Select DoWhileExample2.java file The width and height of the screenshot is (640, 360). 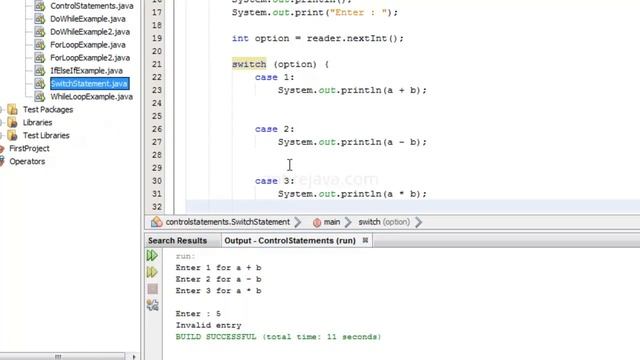90,32
